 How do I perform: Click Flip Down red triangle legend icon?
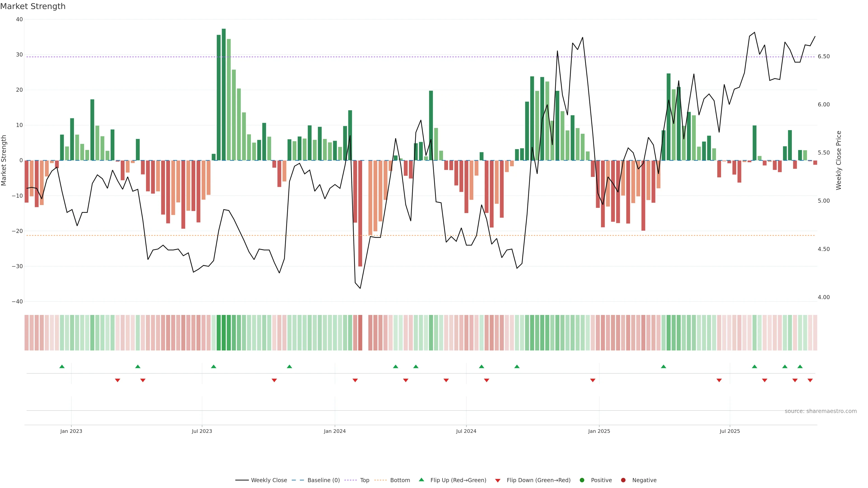[498, 480]
